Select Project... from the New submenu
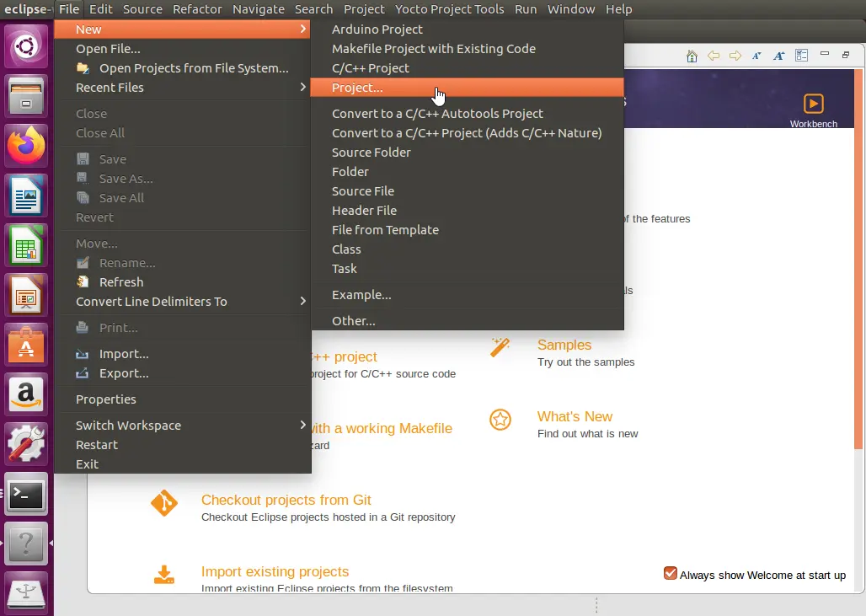The width and height of the screenshot is (866, 616). coord(357,88)
